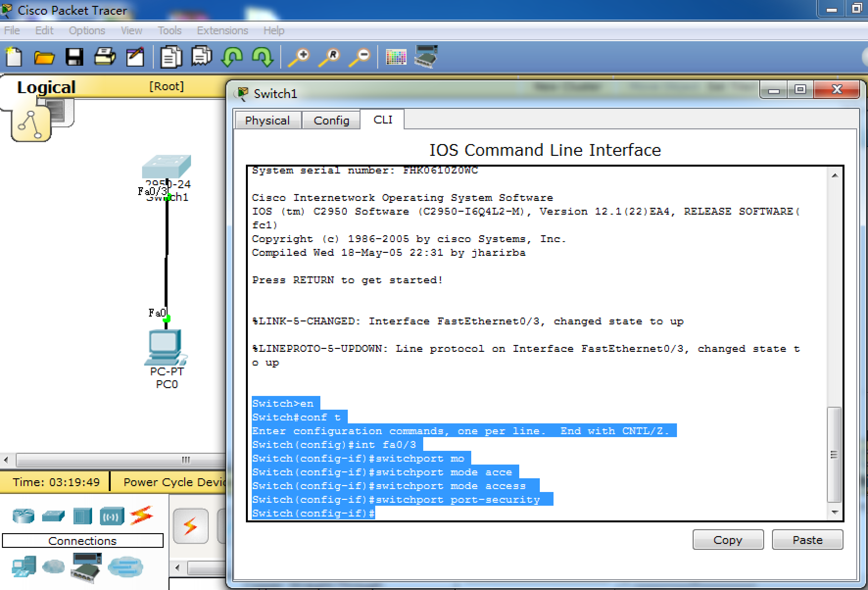Image resolution: width=868 pixels, height=590 pixels.
Task: Maximize the Switch1 window
Action: tap(800, 90)
